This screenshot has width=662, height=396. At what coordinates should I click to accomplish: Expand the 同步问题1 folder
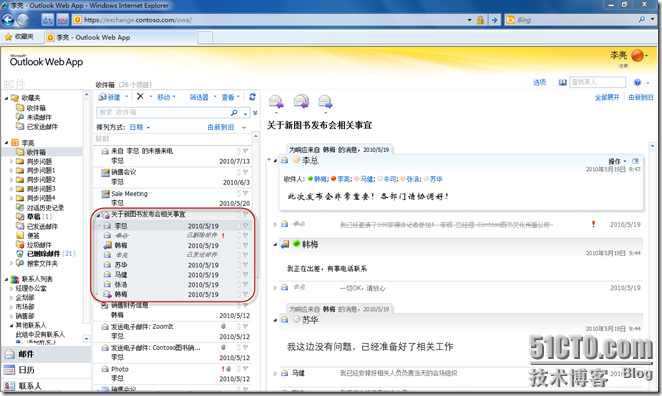(x=11, y=171)
